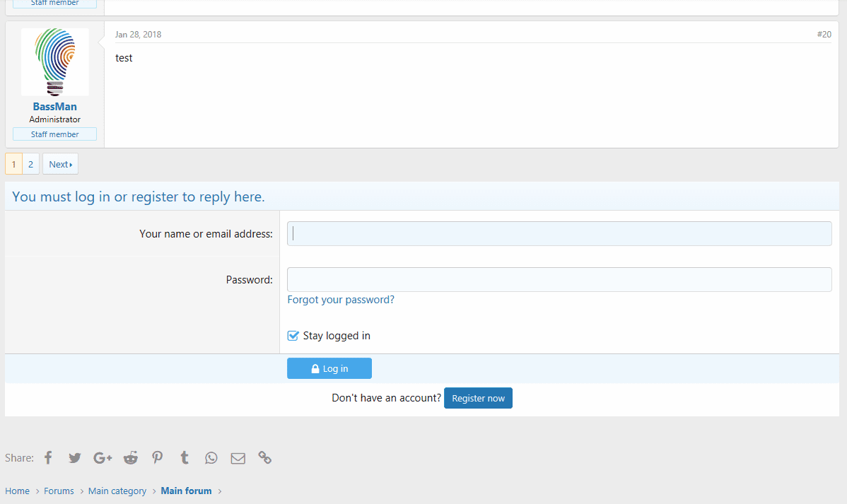Share thread by email envelope icon

pos(238,458)
